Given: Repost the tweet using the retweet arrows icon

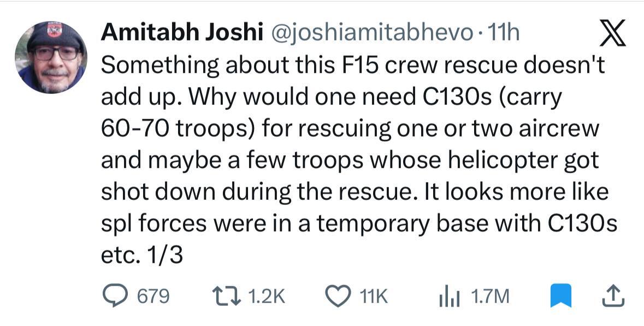Looking at the screenshot, I should coord(226,296).
